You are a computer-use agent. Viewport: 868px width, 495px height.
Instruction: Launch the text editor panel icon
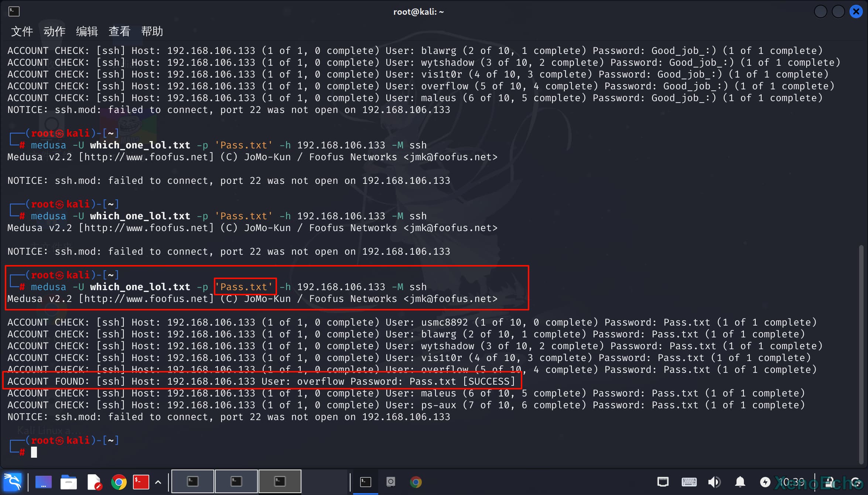tap(94, 482)
